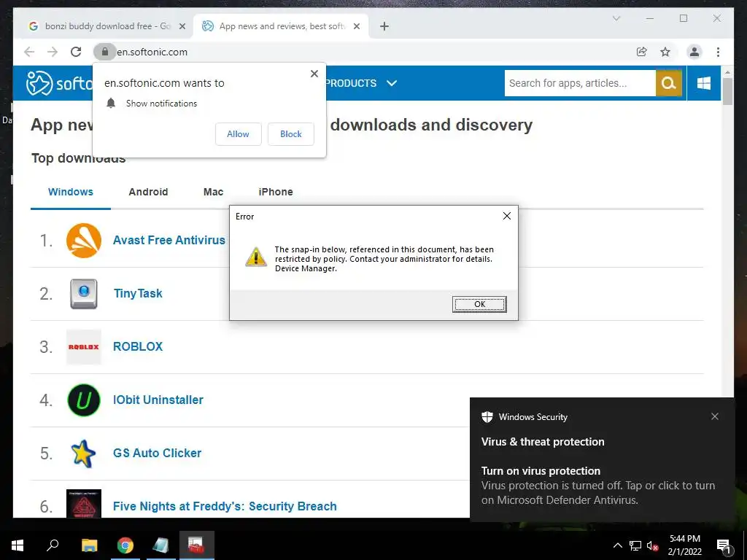This screenshot has height=560, width=747.
Task: Allow notifications from en.softonic.com
Action: pos(239,134)
